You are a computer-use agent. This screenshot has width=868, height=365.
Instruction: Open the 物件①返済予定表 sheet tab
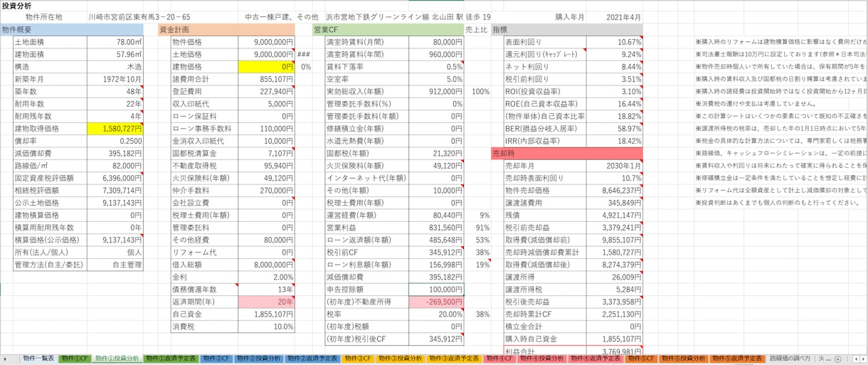[x=171, y=359]
